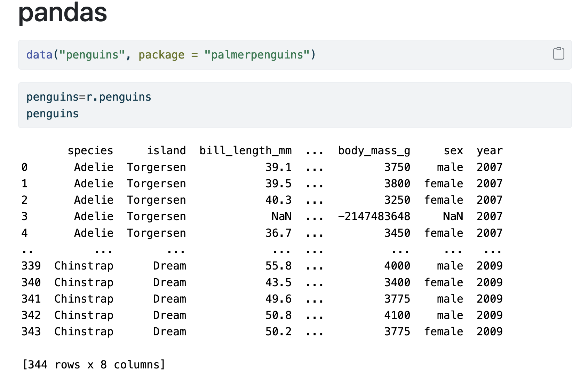Click the body mass value 4100
Screen dimensions: 588x374
[x=397, y=315]
